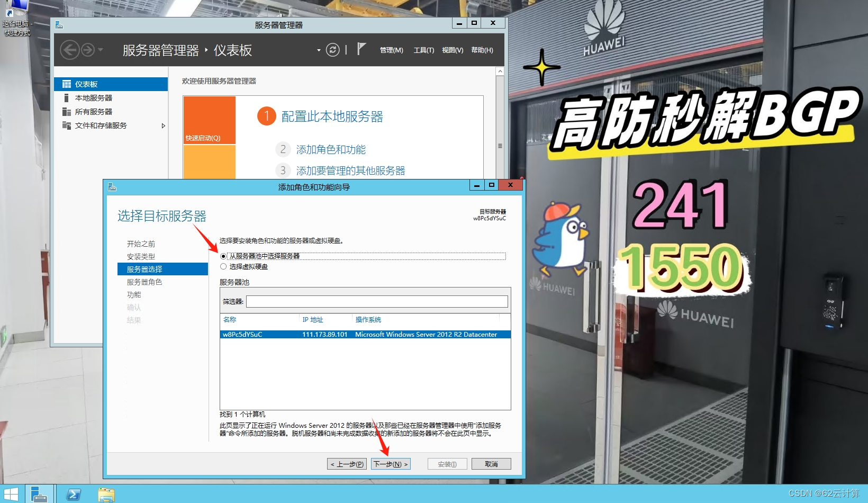868x503 pixels.
Task: Go to 功能 wizard step
Action: tap(134, 295)
